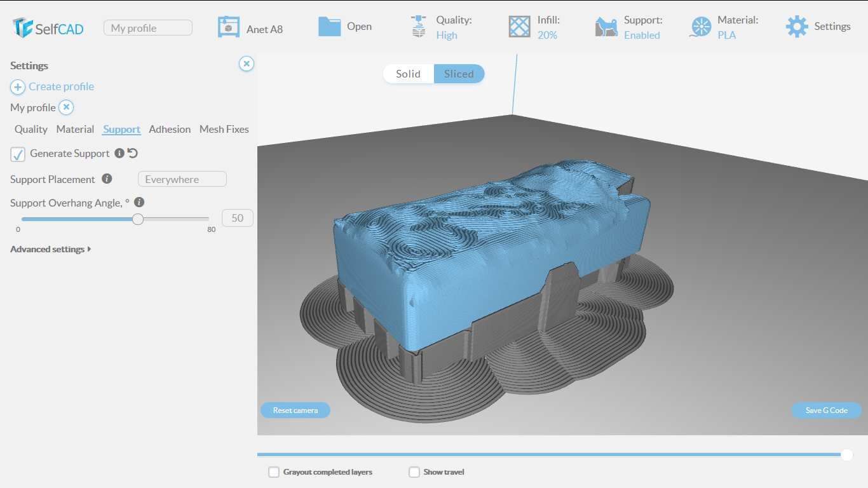Click the Open label in the toolbar
Viewport: 868px width, 488px height.
359,27
